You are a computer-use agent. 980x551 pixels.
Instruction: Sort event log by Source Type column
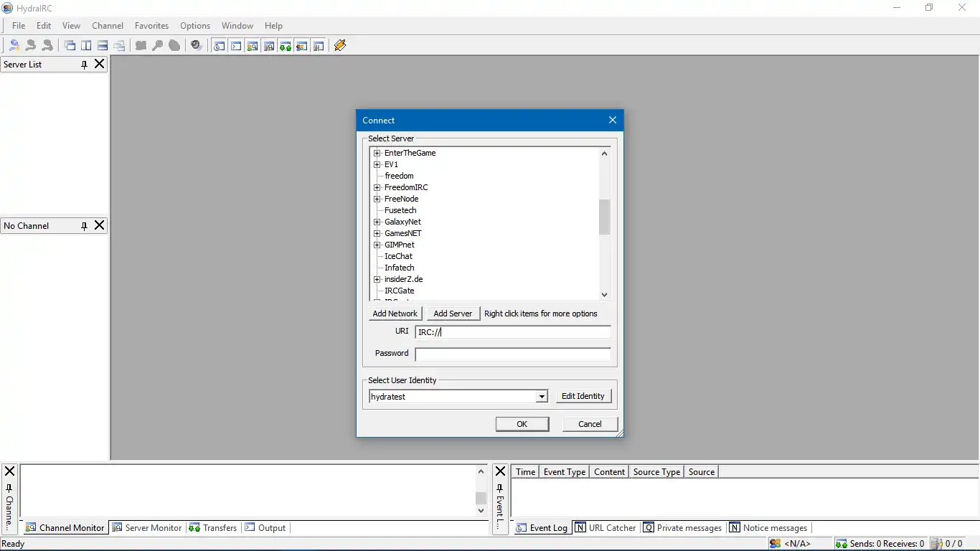tap(656, 471)
